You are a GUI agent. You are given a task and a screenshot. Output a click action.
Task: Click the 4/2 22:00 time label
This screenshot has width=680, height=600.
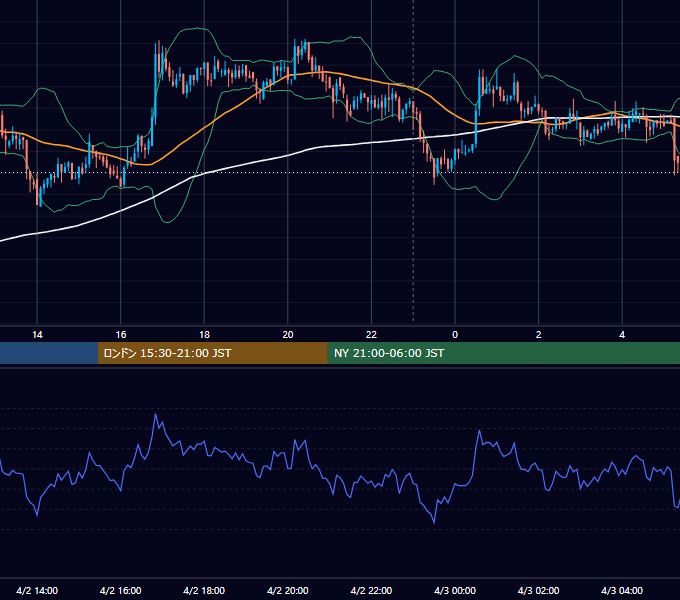coord(371,590)
